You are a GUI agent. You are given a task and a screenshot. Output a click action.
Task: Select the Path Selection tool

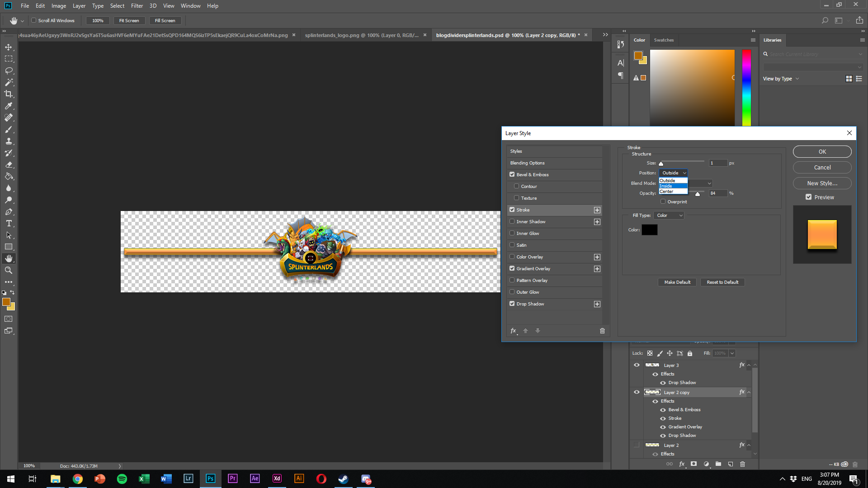(9, 235)
